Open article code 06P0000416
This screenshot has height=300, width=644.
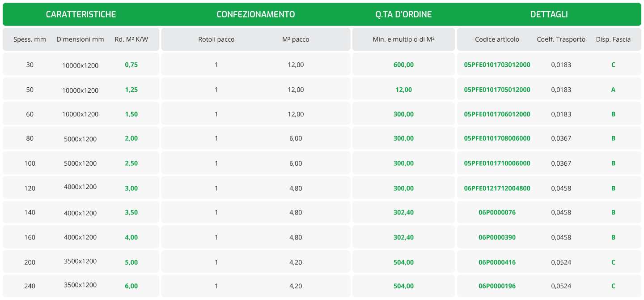tap(497, 262)
